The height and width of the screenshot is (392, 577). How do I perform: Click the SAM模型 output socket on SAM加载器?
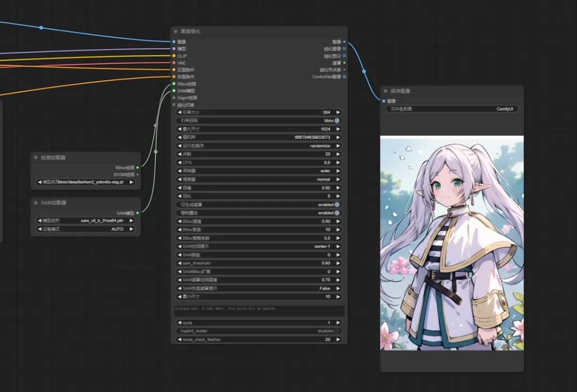137,213
